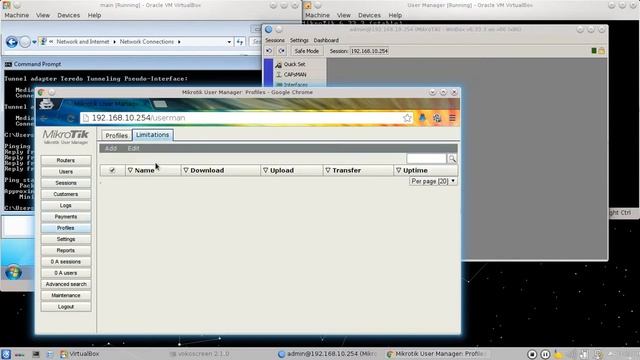Screen dimensions: 640x360
Task: Open the Sessions section in sidebar
Action: 66,183
